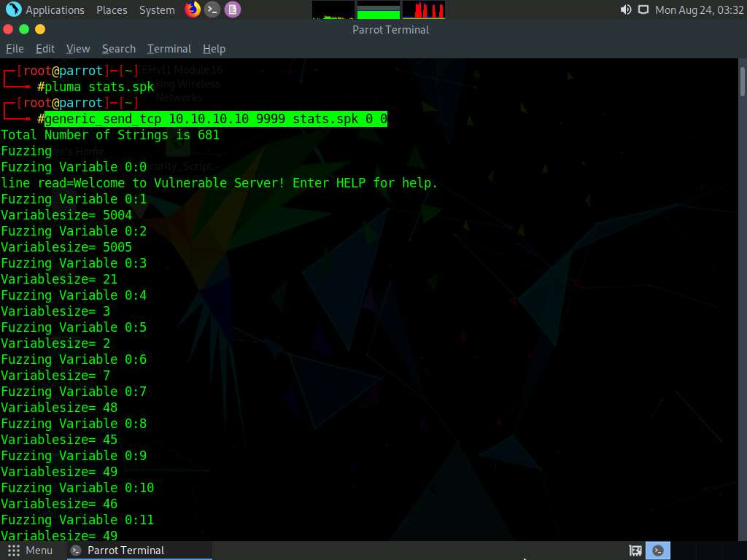
Task: Click 'Total Number of Strings is 681'
Action: pos(110,135)
